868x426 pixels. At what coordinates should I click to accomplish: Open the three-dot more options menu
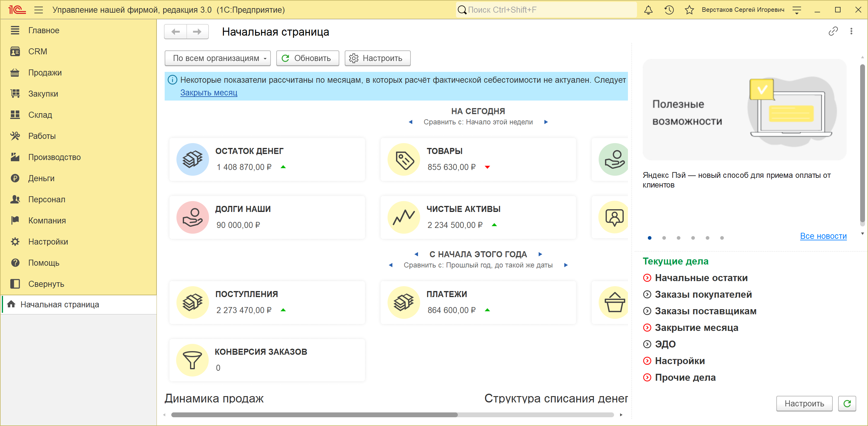(x=851, y=31)
